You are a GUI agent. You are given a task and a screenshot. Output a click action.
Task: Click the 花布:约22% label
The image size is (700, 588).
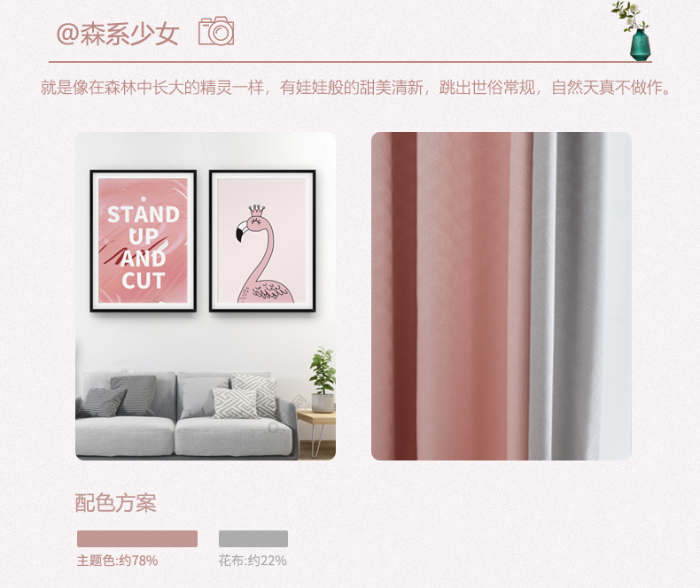click(253, 561)
